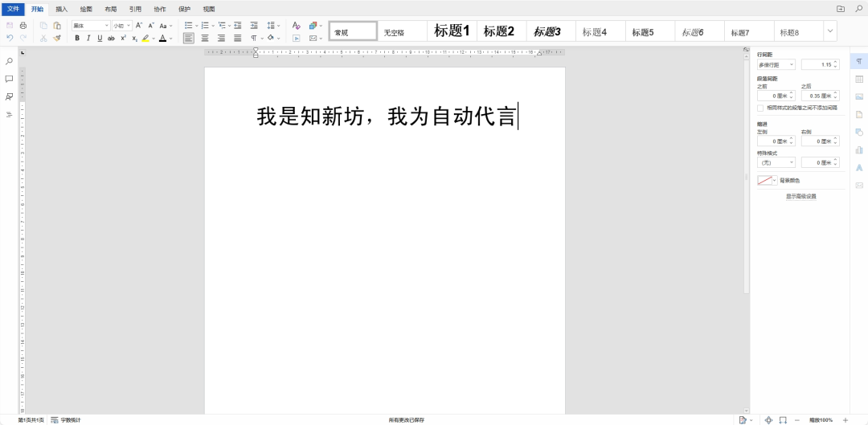Toggle paragraph settings panel icon
This screenshot has width=868, height=425.
pos(859,61)
